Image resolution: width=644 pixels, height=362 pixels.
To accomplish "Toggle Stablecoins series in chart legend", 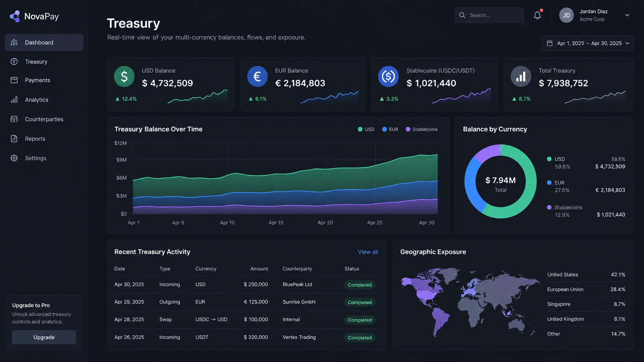I will click(x=421, y=129).
